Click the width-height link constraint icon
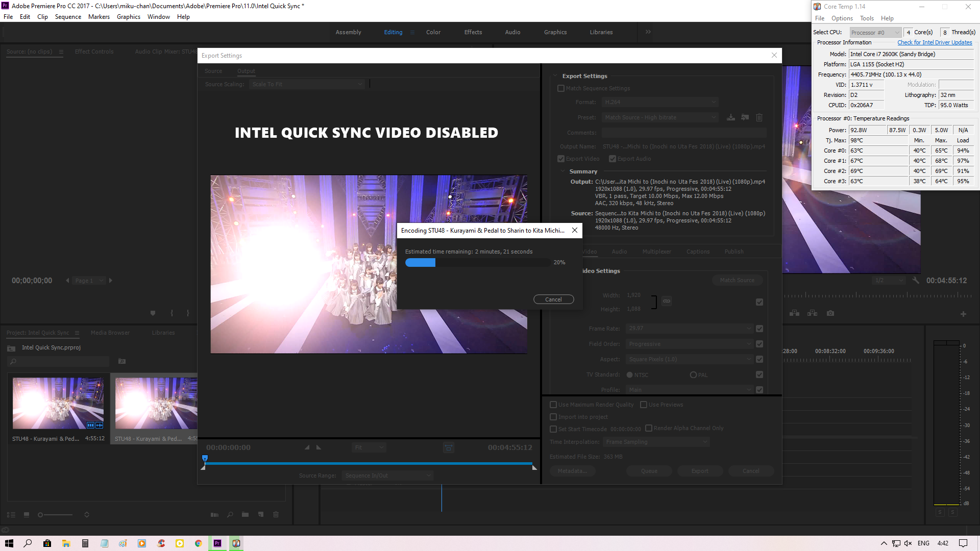980x551 pixels. (x=667, y=301)
